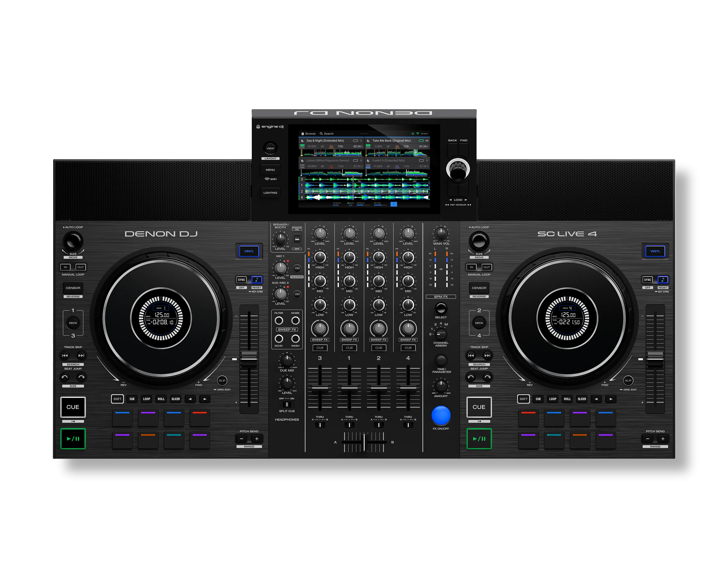Click the right deck jog wheel display
The image size is (728, 582).
[567, 318]
